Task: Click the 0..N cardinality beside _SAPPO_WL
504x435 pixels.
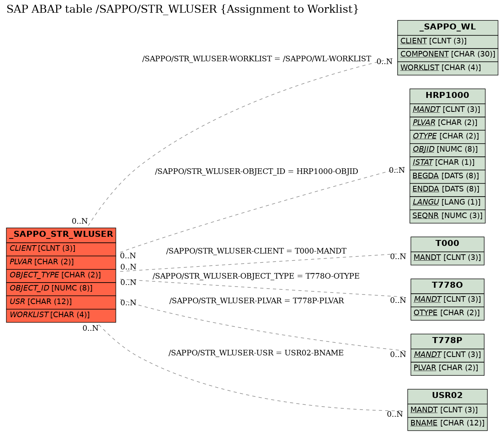Action: coord(385,62)
